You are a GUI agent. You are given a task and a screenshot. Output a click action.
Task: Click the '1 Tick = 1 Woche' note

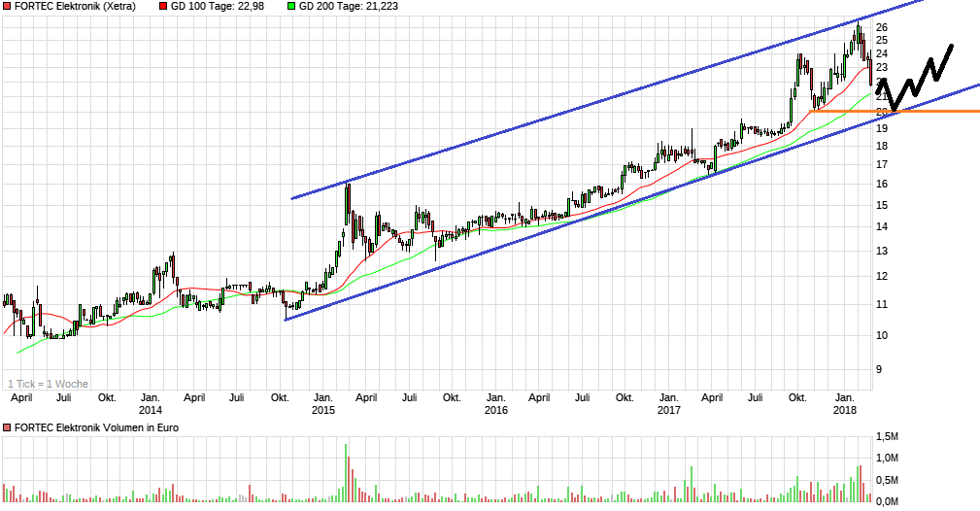point(48,384)
